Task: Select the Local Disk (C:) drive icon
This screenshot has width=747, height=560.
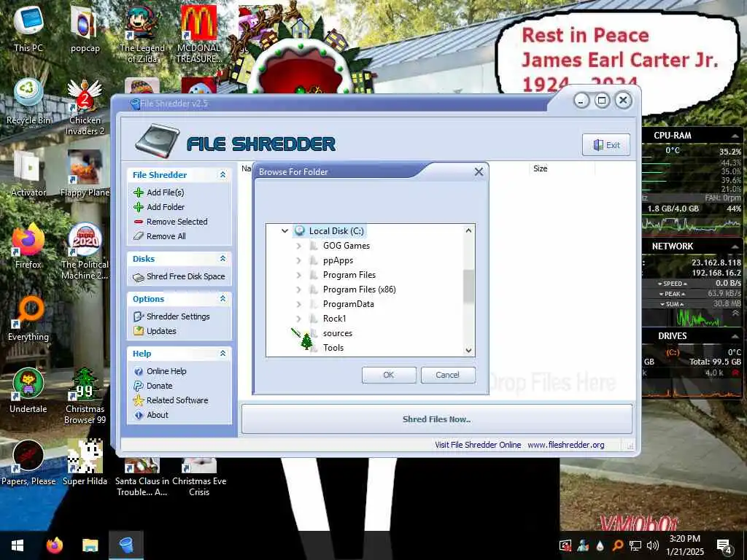Action: [x=300, y=231]
